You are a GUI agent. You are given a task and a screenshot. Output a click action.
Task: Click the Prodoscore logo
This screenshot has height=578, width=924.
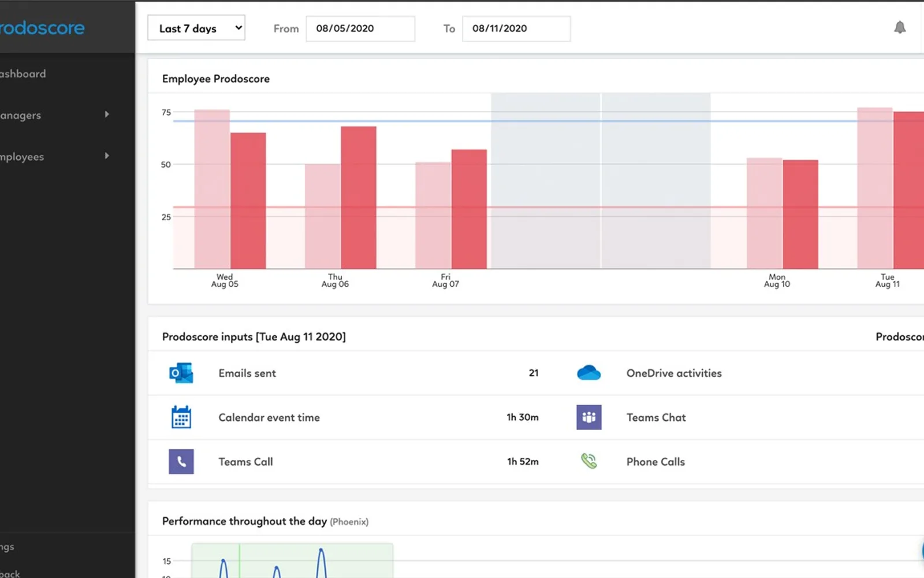(x=42, y=28)
